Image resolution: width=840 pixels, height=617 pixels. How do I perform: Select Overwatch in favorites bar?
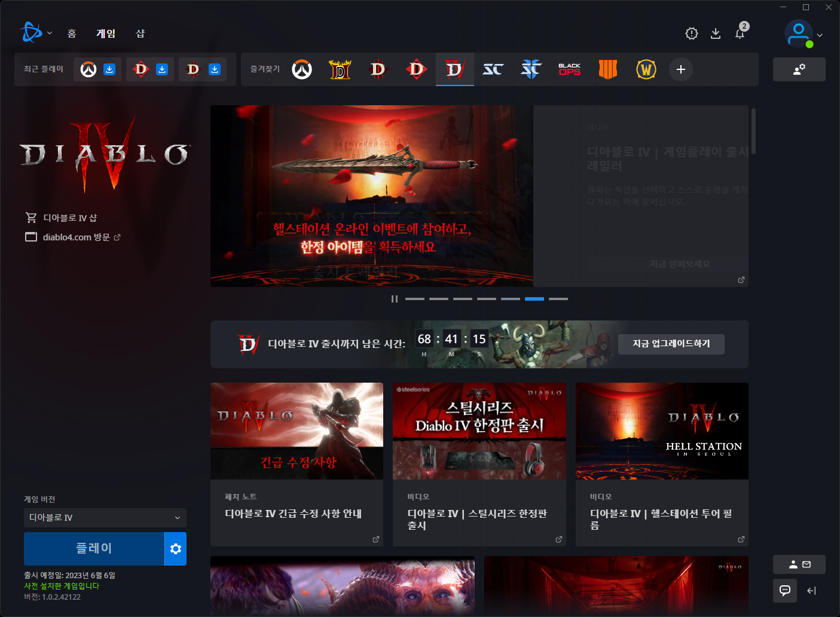(302, 69)
